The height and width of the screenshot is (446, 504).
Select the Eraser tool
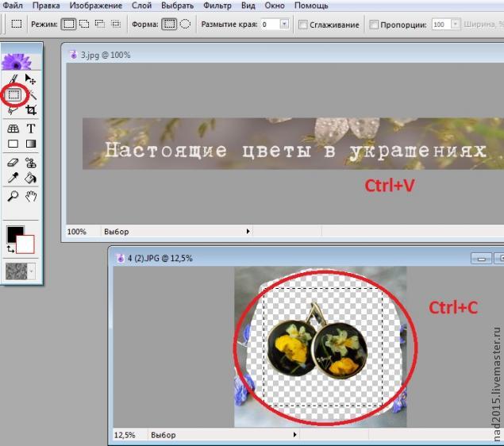(x=13, y=162)
